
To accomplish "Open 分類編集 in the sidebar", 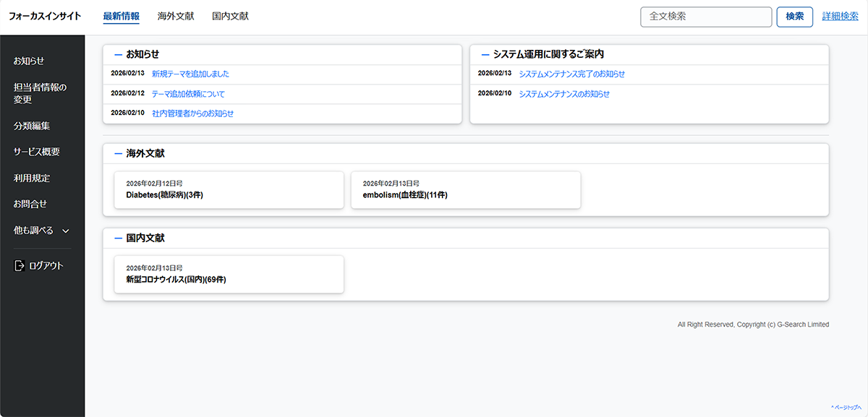I will pos(32,126).
